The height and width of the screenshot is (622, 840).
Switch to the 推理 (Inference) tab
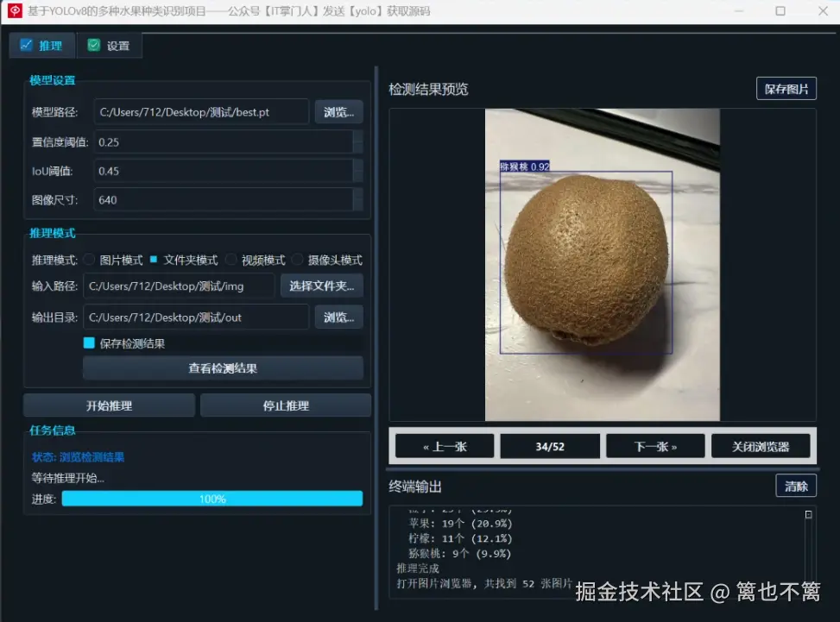click(x=41, y=45)
